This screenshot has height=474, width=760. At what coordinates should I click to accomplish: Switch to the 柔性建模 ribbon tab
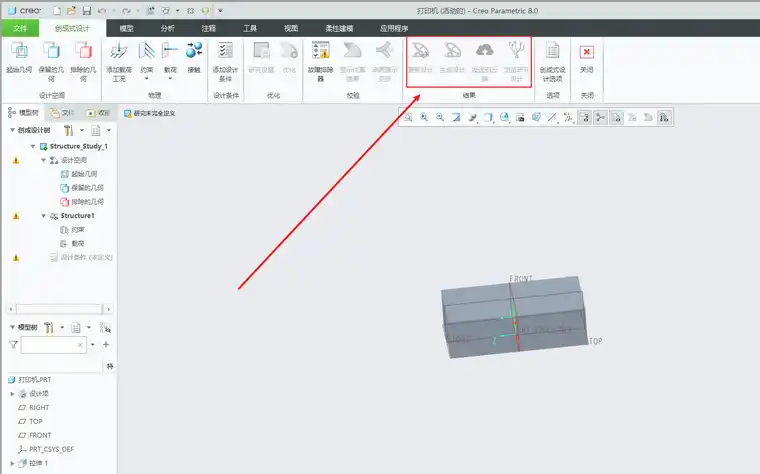339,28
